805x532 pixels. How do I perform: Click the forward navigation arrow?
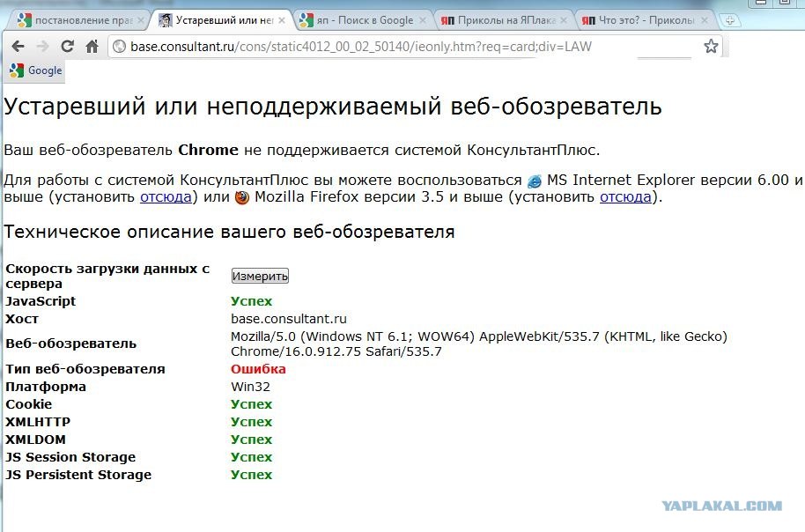43,47
